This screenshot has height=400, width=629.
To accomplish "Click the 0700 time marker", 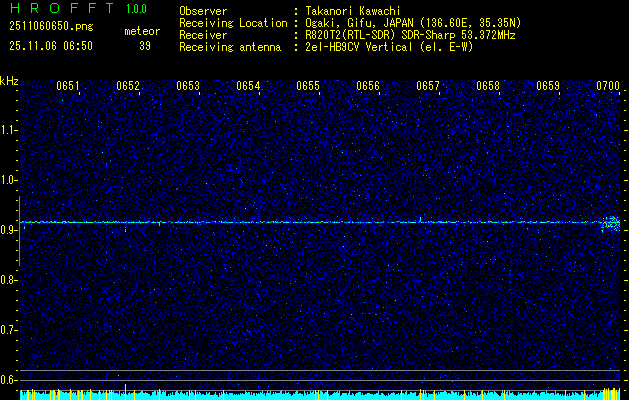I will 608,86.
